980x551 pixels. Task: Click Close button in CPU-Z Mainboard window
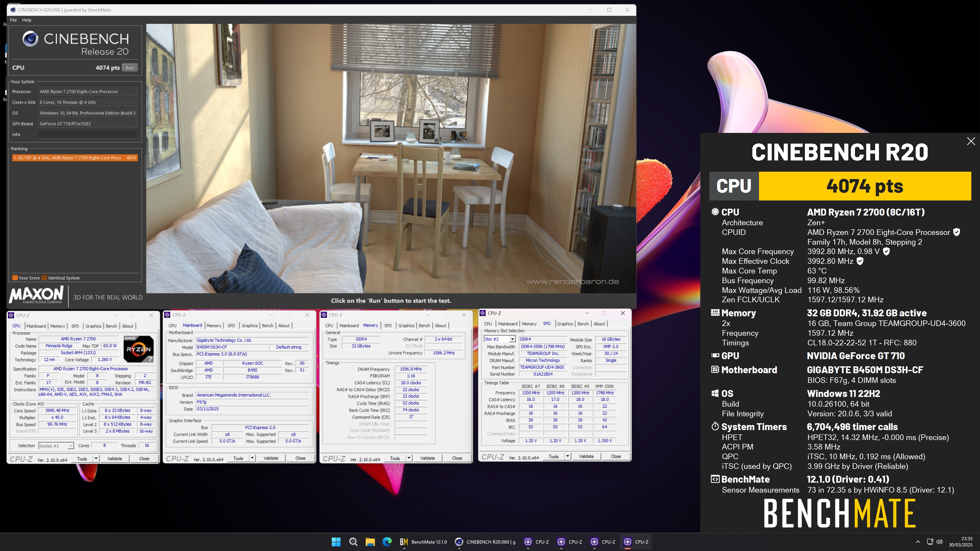pyautogui.click(x=300, y=458)
